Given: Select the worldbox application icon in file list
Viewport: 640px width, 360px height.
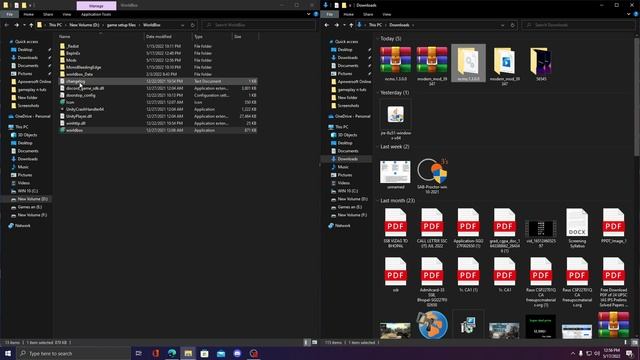Looking at the screenshot, I should point(62,130).
